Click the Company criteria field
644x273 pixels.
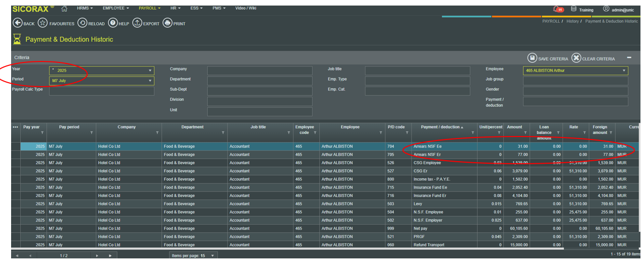[x=260, y=71]
